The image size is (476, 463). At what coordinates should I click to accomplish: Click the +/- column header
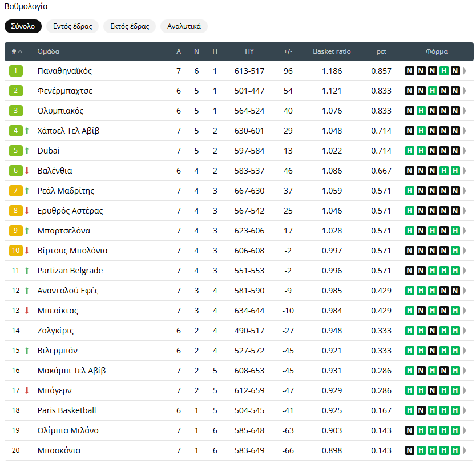(288, 51)
